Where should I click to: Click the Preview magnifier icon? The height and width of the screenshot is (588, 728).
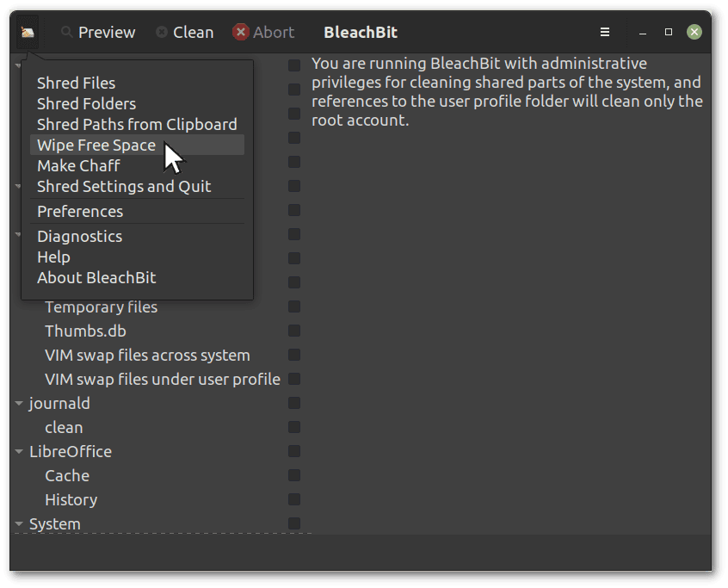68,32
